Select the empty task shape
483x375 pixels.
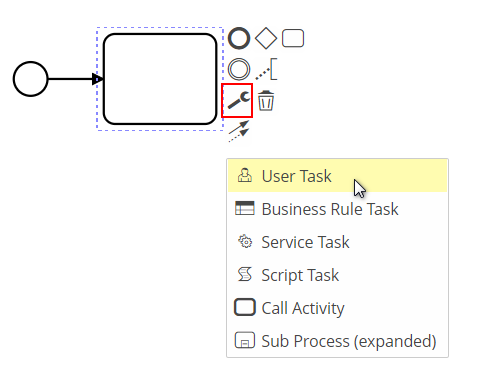[x=160, y=79]
